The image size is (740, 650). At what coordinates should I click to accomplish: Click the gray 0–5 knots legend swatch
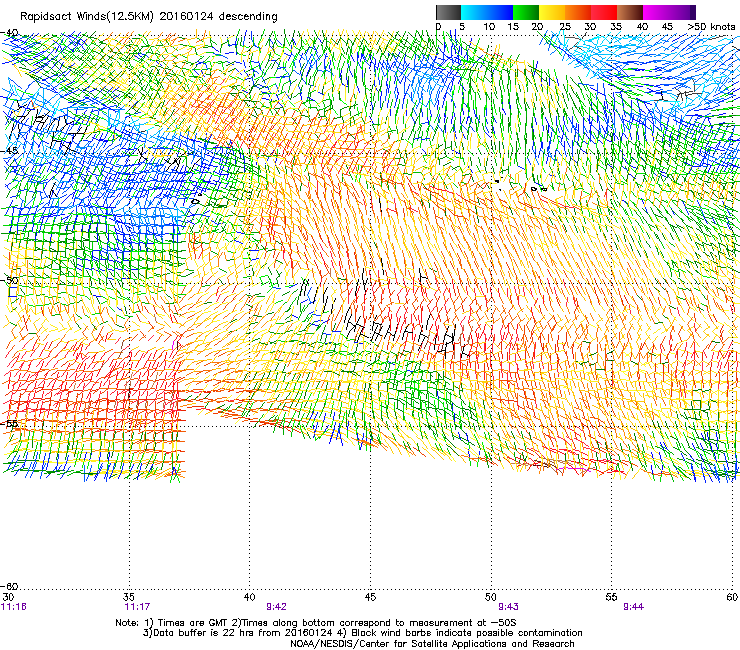tap(448, 12)
